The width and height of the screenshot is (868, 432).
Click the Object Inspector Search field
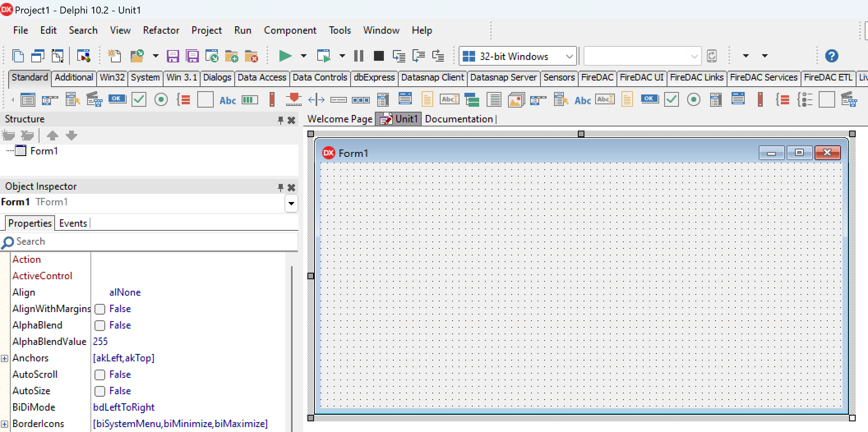[x=149, y=241]
